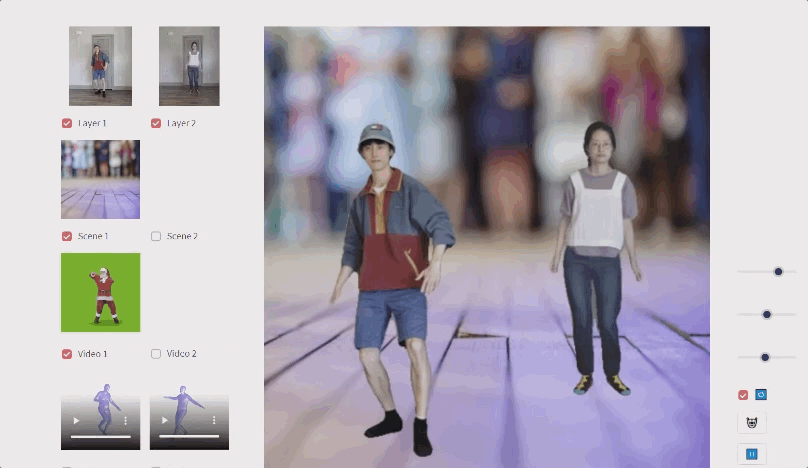The image size is (808, 468).
Task: Select the Layer 2 woman thumbnail
Action: tap(189, 66)
